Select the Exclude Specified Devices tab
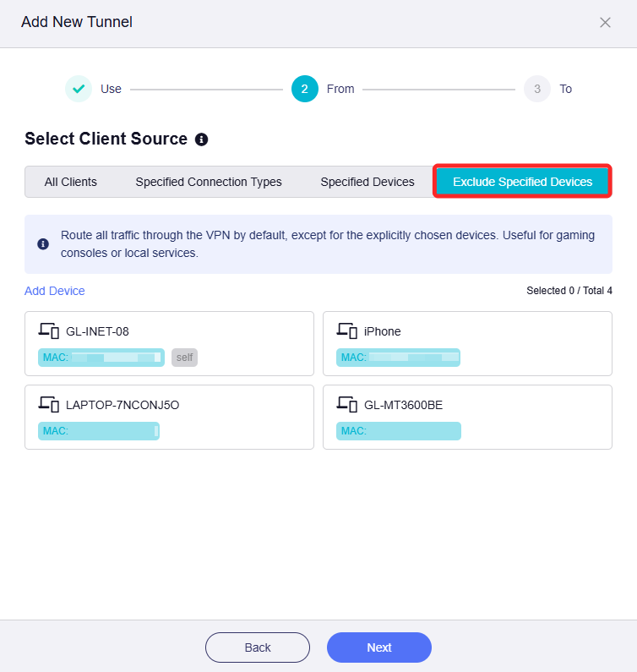Screen dimensions: 637x672 522,182
